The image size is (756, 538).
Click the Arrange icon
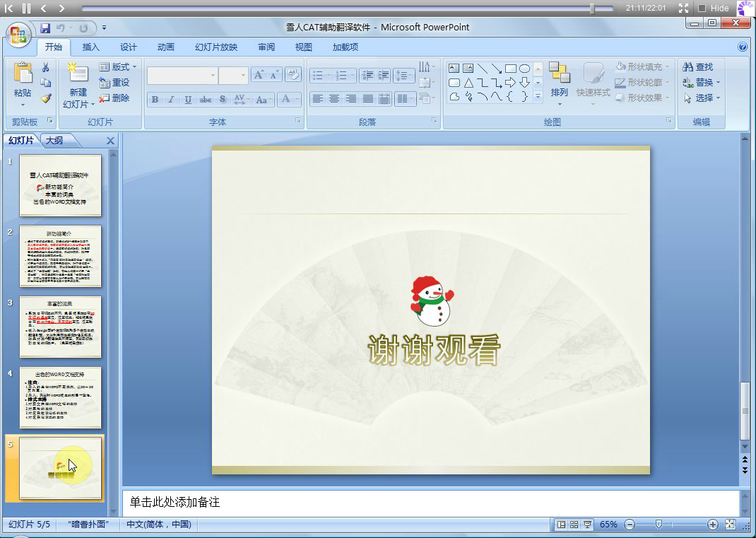tap(560, 73)
